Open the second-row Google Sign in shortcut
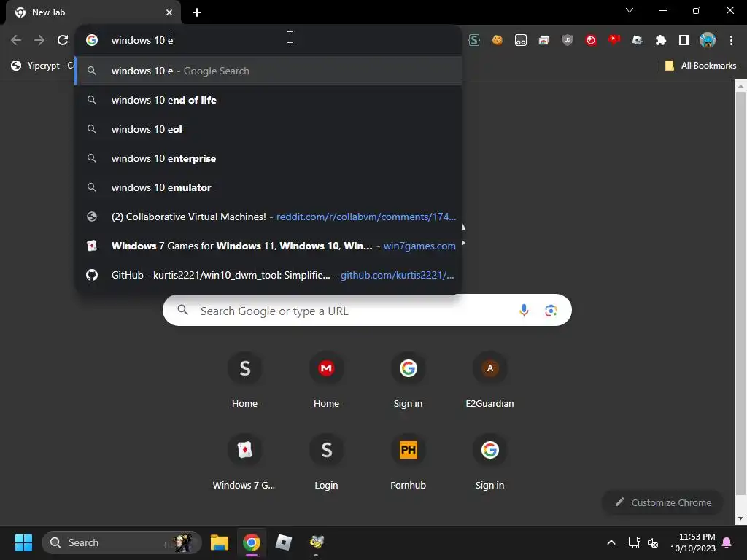The width and height of the screenshot is (747, 560). point(489,462)
